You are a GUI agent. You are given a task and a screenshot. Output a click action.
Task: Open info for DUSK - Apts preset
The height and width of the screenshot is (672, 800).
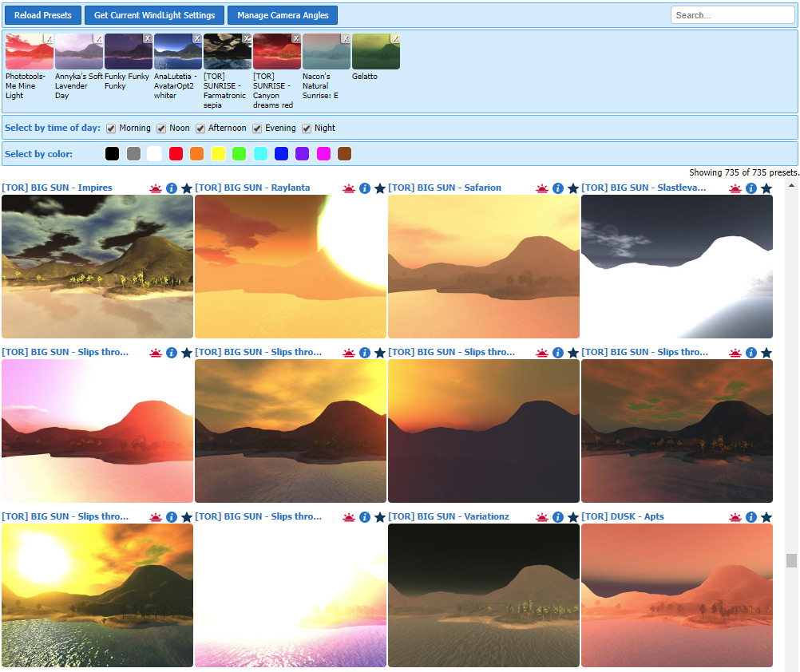750,517
